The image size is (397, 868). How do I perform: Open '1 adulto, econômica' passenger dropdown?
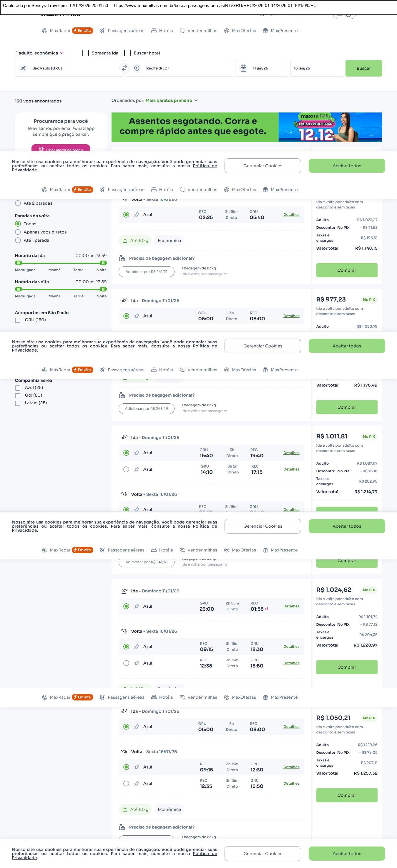pyautogui.click(x=40, y=53)
